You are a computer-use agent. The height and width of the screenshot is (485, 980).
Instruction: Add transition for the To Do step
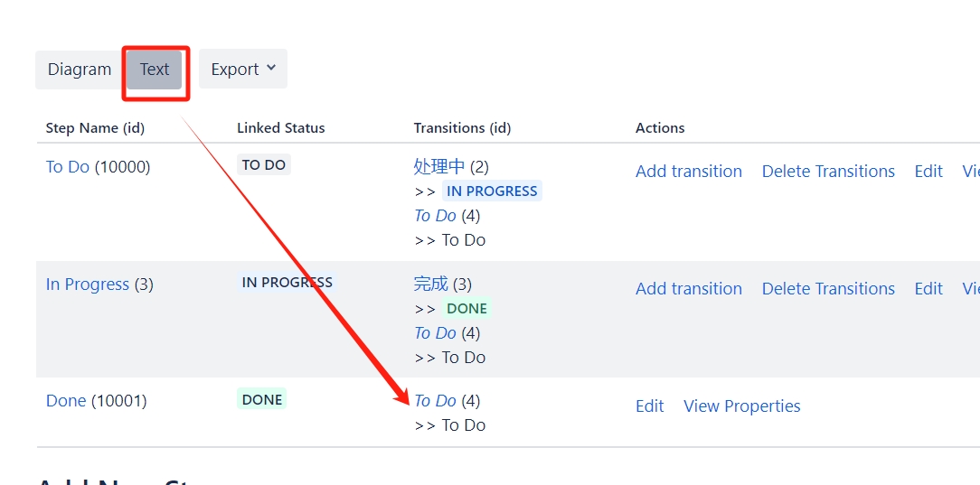pyautogui.click(x=689, y=172)
